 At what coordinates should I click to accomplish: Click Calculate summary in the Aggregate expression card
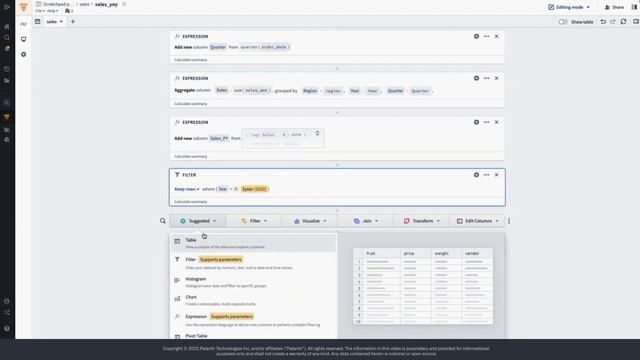pyautogui.click(x=191, y=104)
